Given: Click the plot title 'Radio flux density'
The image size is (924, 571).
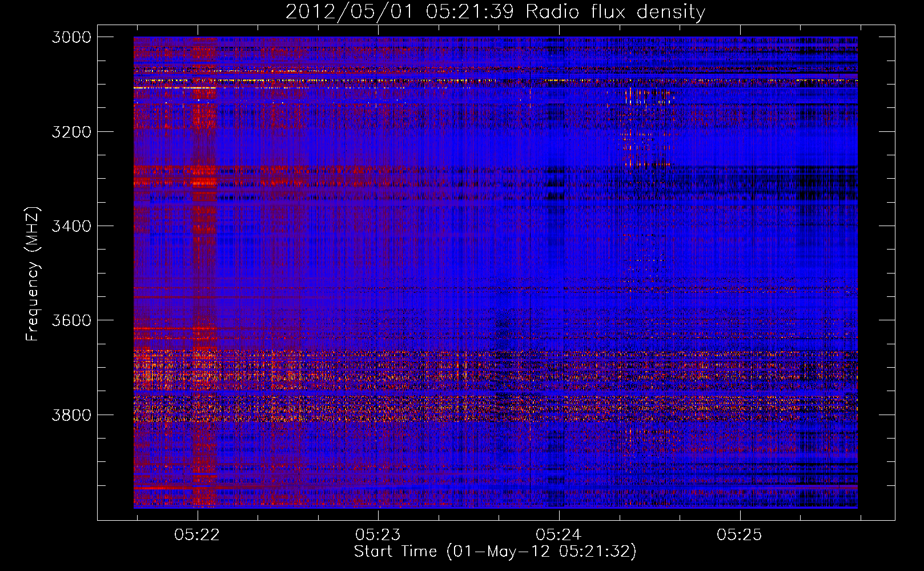Looking at the screenshot, I should click(x=615, y=11).
